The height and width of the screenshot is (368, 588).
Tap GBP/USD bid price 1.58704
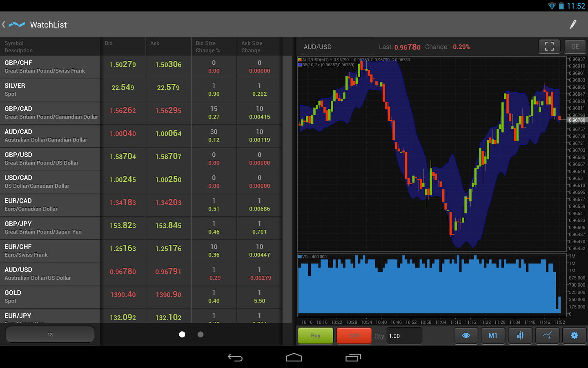click(123, 156)
